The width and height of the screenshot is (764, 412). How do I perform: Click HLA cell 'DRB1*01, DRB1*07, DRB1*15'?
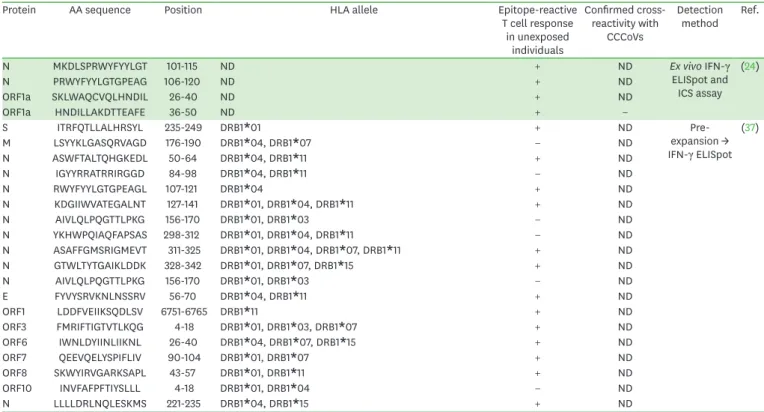(286, 266)
